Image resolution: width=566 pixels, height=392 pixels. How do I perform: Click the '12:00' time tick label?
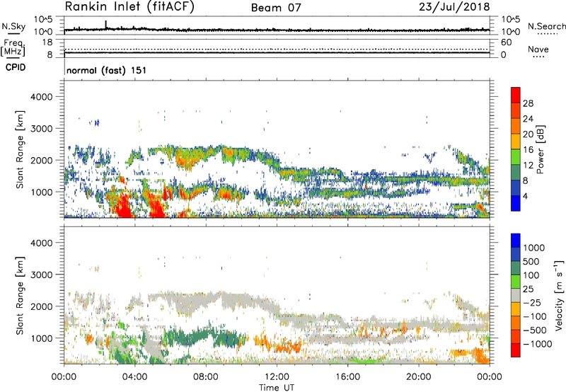coord(277,377)
